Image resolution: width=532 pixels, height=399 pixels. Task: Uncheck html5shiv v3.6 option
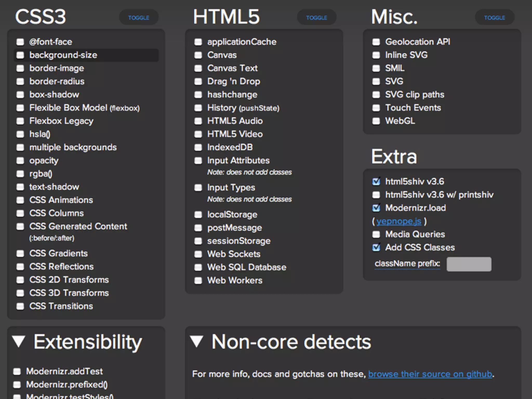pos(376,182)
